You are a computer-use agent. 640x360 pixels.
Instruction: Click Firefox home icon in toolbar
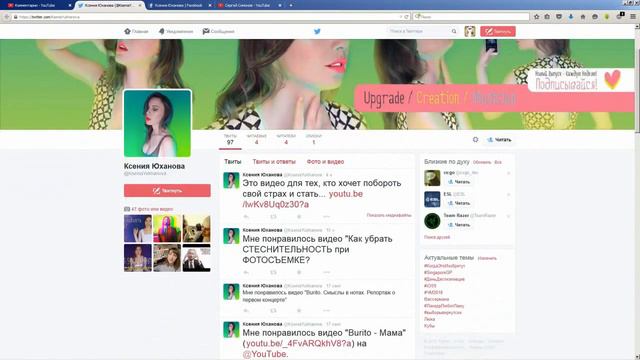(582, 17)
